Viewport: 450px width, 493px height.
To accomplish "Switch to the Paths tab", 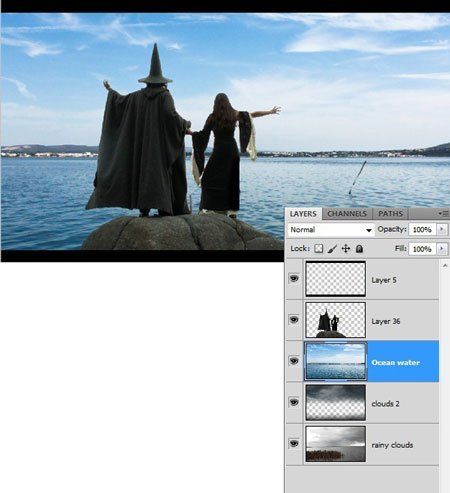I will 390,214.
